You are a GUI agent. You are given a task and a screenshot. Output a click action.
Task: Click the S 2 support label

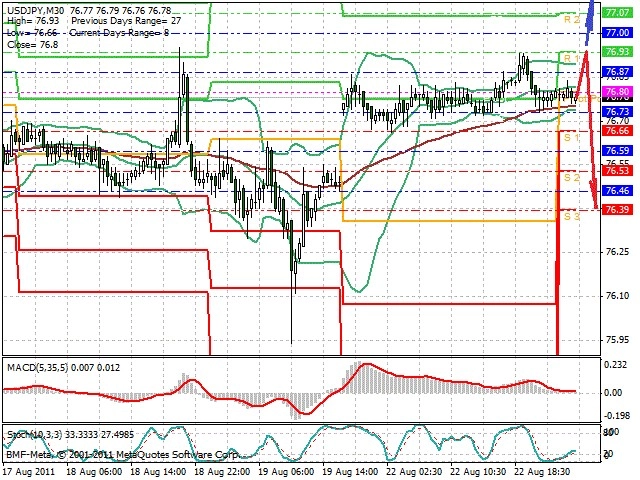tap(571, 178)
